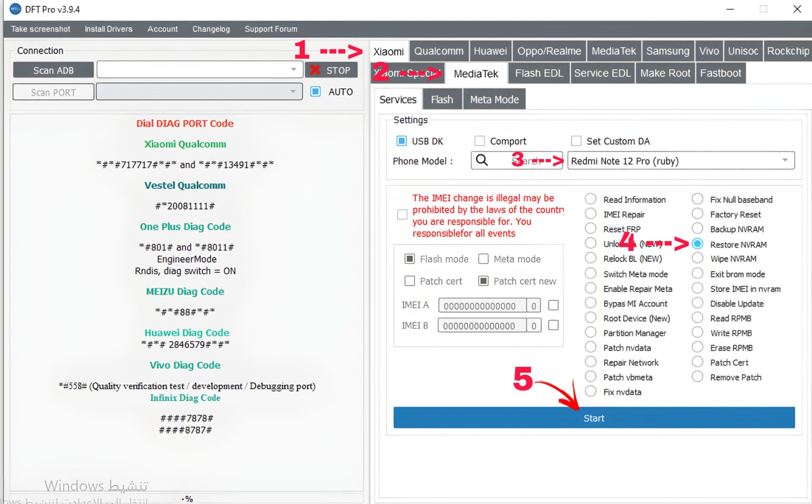
Task: Click the search magnifier icon
Action: click(x=482, y=160)
